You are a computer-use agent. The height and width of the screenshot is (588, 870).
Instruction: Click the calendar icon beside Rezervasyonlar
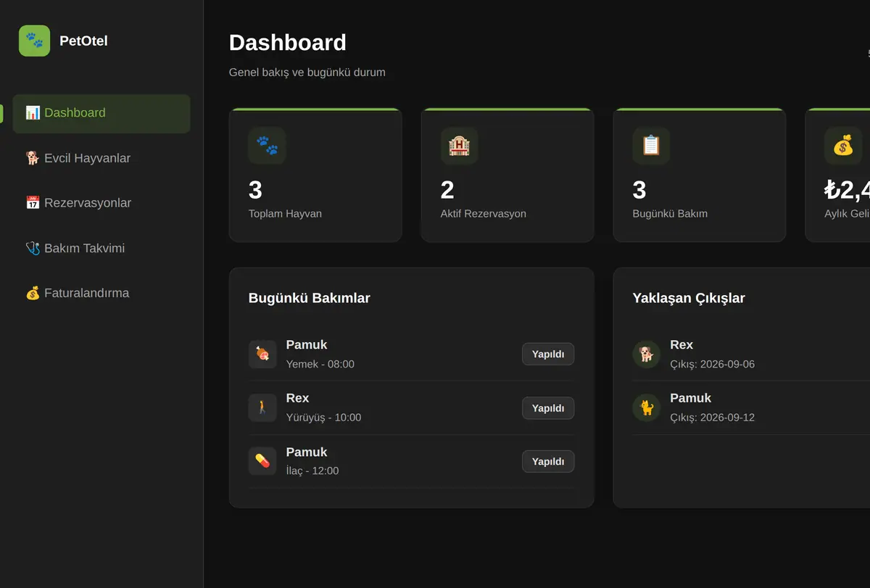[x=33, y=203]
